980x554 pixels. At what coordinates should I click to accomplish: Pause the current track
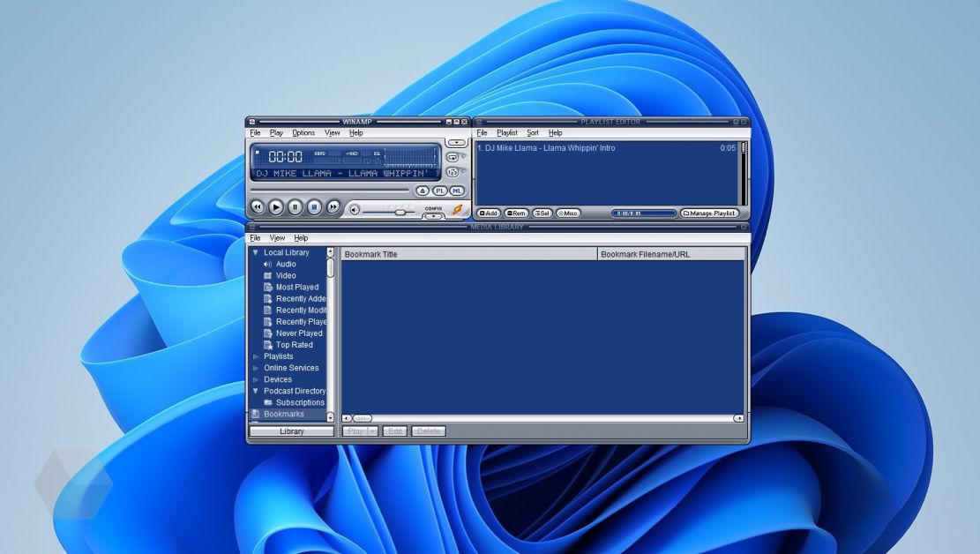coord(295,207)
